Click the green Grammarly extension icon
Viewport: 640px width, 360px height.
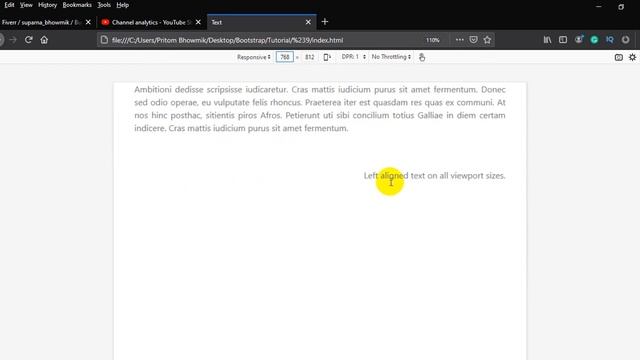pos(594,40)
